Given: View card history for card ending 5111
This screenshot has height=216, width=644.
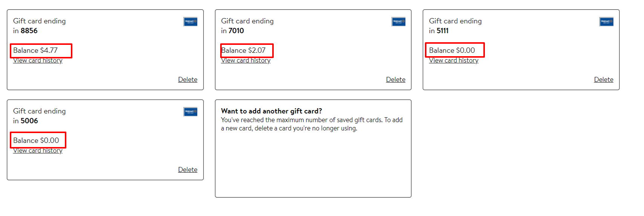Looking at the screenshot, I should [454, 61].
